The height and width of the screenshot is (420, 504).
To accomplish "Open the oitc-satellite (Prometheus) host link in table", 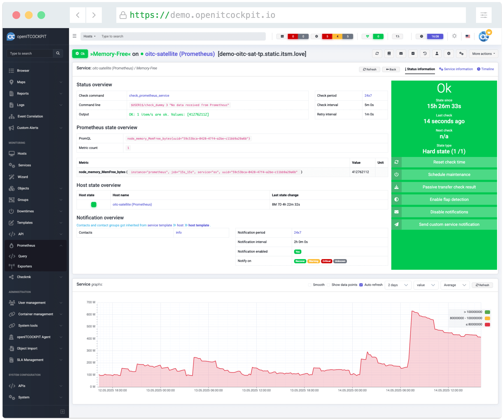I will tap(132, 204).
